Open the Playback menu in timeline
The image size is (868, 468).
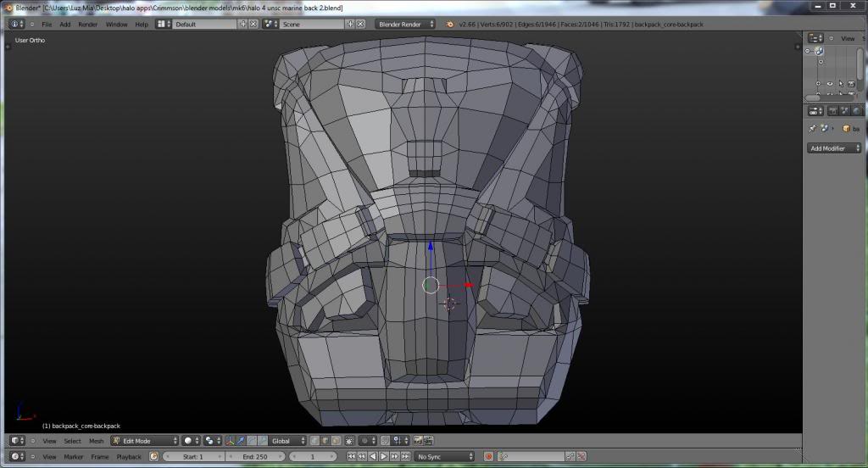coord(129,457)
